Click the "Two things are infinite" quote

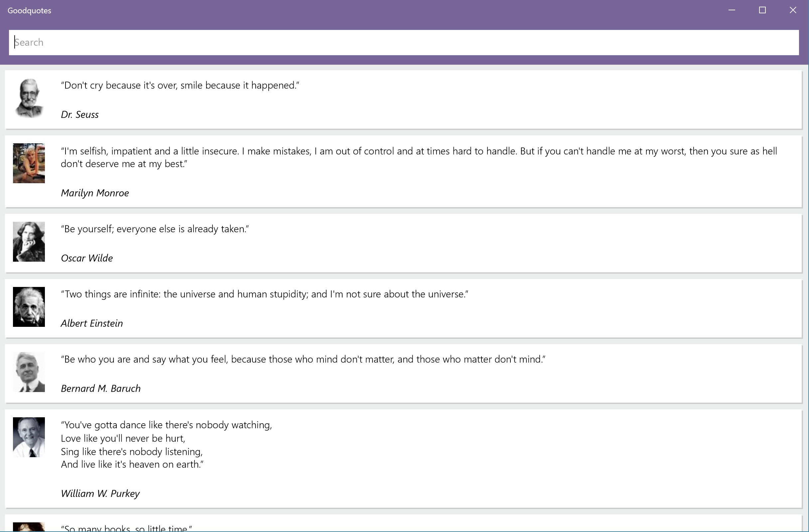264,294
